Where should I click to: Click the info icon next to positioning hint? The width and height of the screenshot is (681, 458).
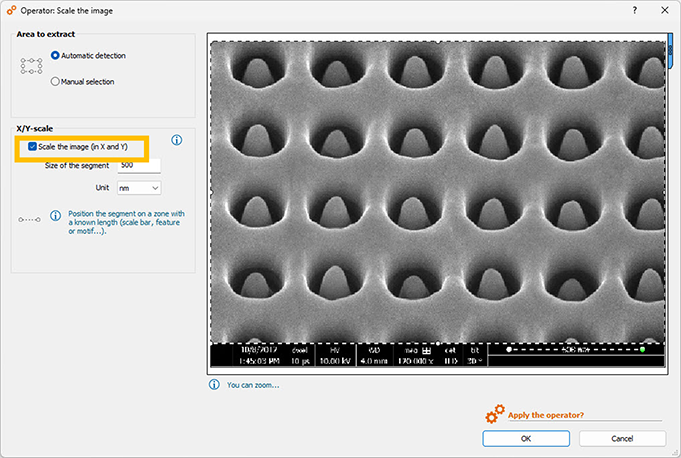[x=57, y=214]
